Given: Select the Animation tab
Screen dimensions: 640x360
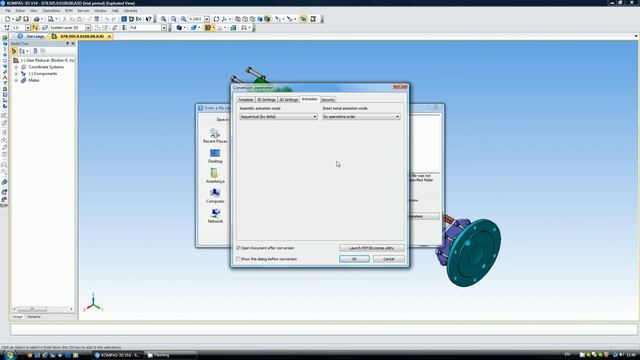Looking at the screenshot, I should pos(309,99).
